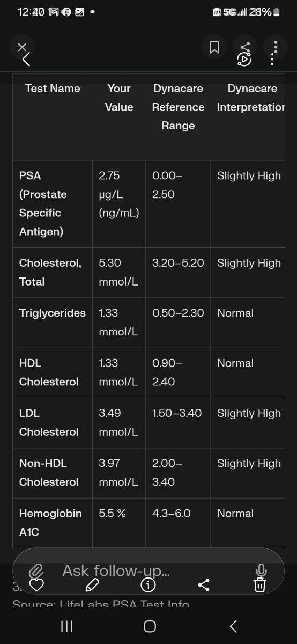Delete image using trash icon
The width and height of the screenshot is (297, 644).
(260, 584)
